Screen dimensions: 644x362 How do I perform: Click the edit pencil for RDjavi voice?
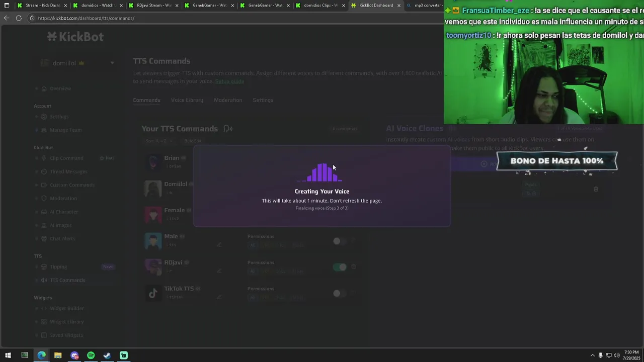219,271
